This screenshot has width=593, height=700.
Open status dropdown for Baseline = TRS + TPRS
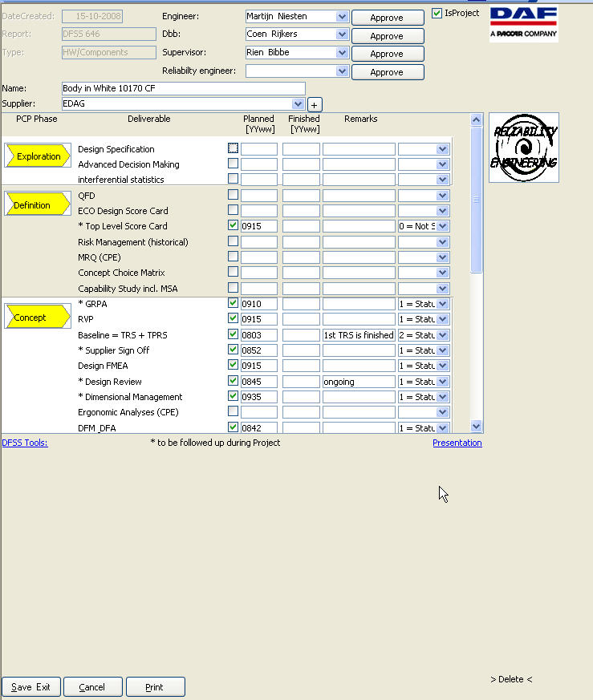(x=442, y=335)
